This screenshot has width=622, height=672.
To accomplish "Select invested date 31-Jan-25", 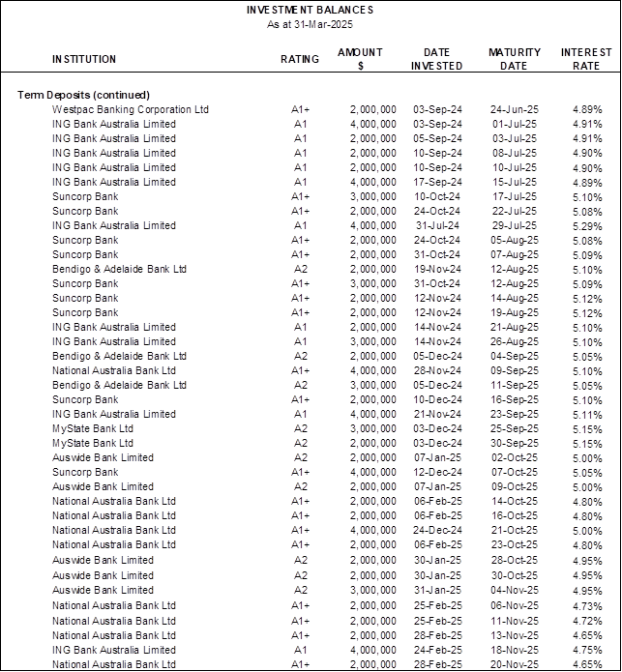I will pyautogui.click(x=437, y=591).
